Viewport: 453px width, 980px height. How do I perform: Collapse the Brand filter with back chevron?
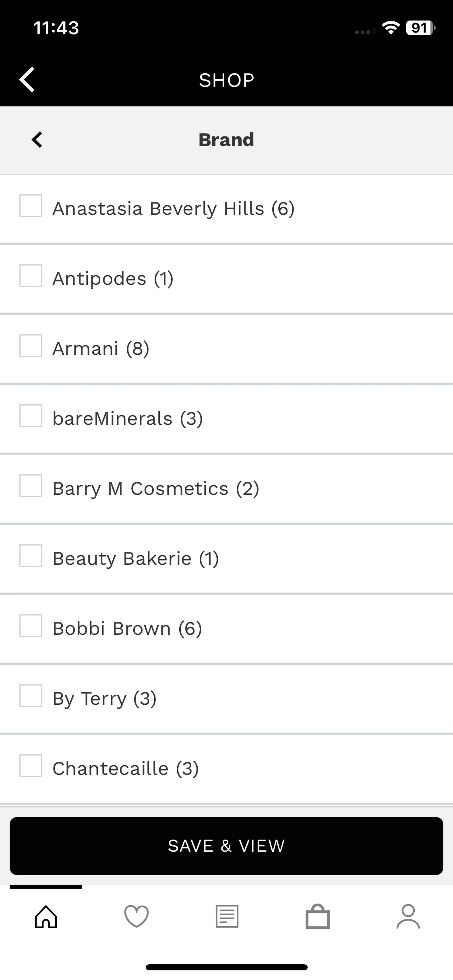pos(37,140)
